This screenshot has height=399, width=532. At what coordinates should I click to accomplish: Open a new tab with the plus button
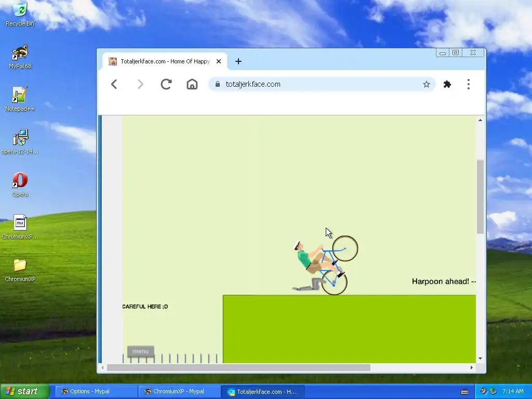(x=238, y=61)
